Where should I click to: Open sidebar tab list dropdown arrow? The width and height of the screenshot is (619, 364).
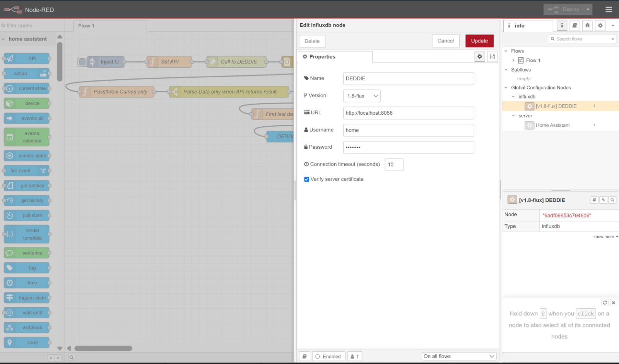pos(613,26)
